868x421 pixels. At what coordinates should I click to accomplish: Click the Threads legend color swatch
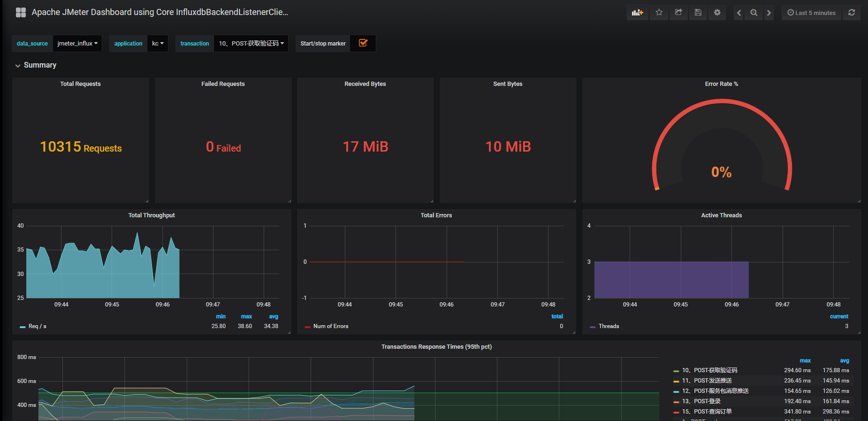[x=593, y=327]
